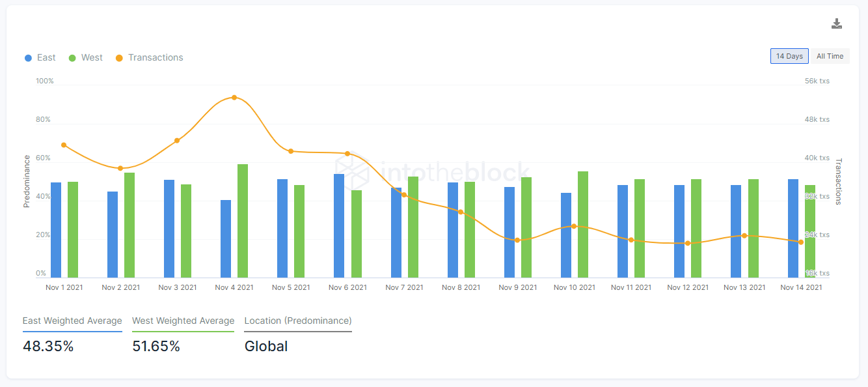
Task: Click the green West bar for Nov 4 2021
Action: (243, 221)
